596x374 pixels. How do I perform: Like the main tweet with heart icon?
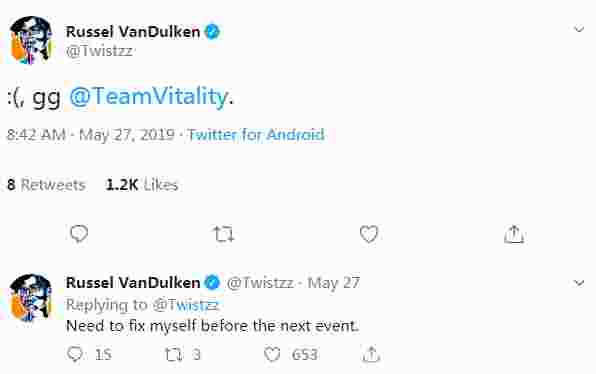369,234
